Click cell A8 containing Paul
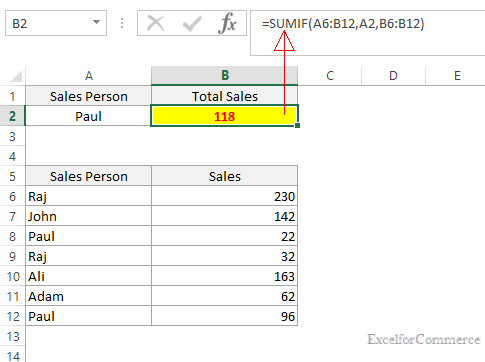Viewport: 485px width, 362px height. pos(88,236)
